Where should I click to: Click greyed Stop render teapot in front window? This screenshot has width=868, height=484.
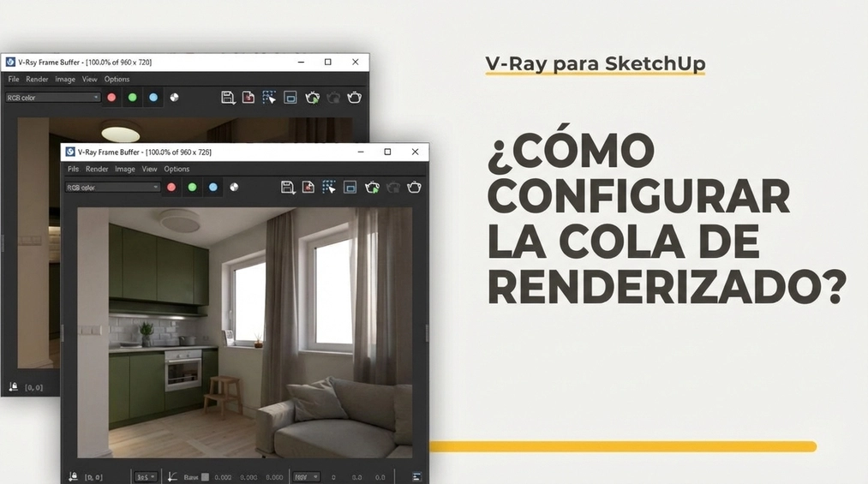point(393,188)
